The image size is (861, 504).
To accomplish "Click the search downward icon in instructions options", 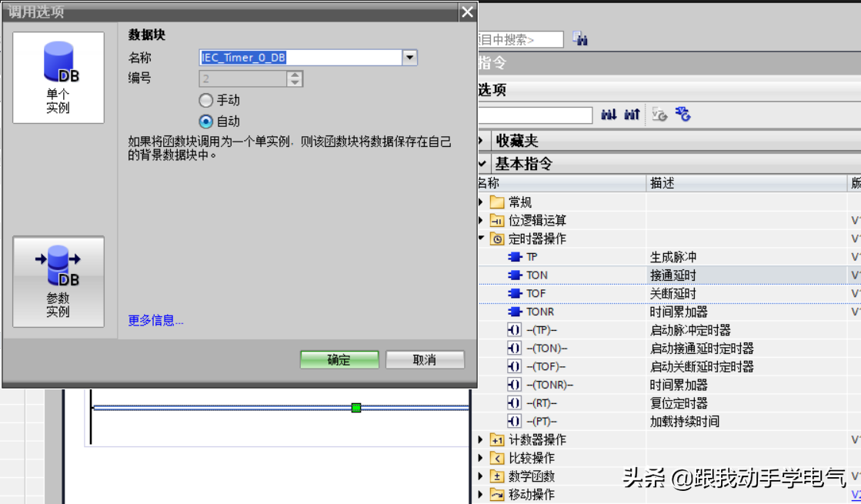I will pyautogui.click(x=609, y=115).
